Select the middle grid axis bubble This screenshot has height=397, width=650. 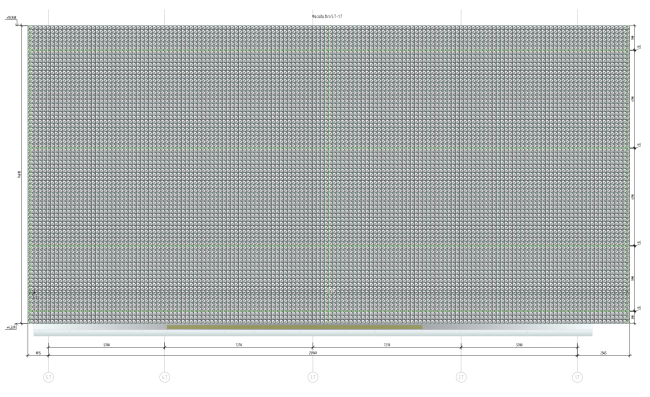tap(313, 377)
